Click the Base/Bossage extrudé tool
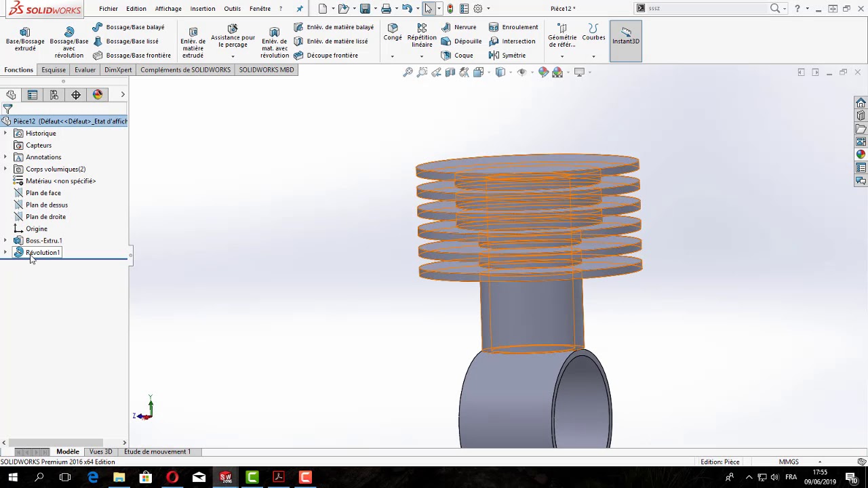The image size is (868, 488). (25, 40)
